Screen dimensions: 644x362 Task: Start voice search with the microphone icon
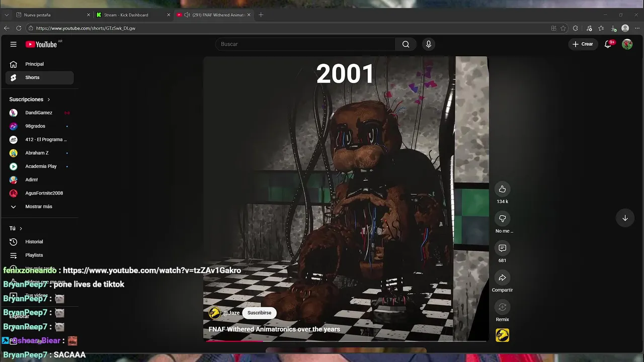pyautogui.click(x=429, y=44)
